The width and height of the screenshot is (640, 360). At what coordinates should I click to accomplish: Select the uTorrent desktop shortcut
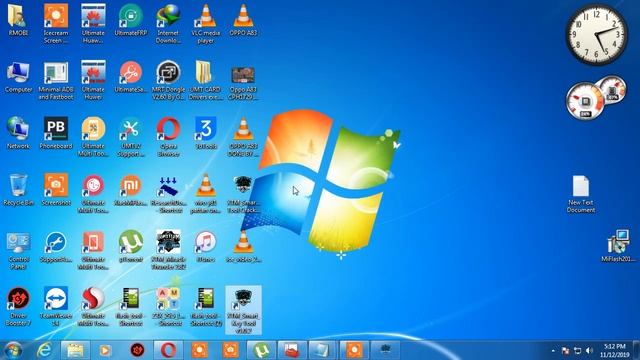(x=131, y=247)
